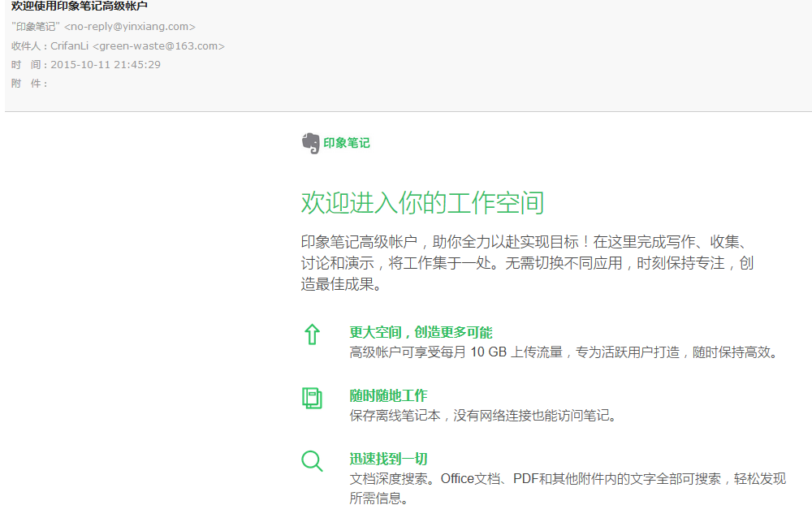
Task: Click the offline notebook icon
Action: click(x=312, y=399)
